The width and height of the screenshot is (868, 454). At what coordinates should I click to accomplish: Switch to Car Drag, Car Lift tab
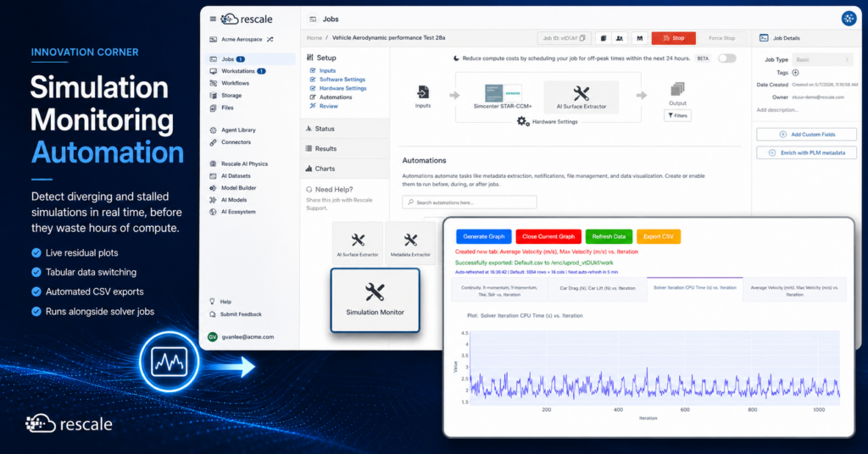tap(598, 288)
